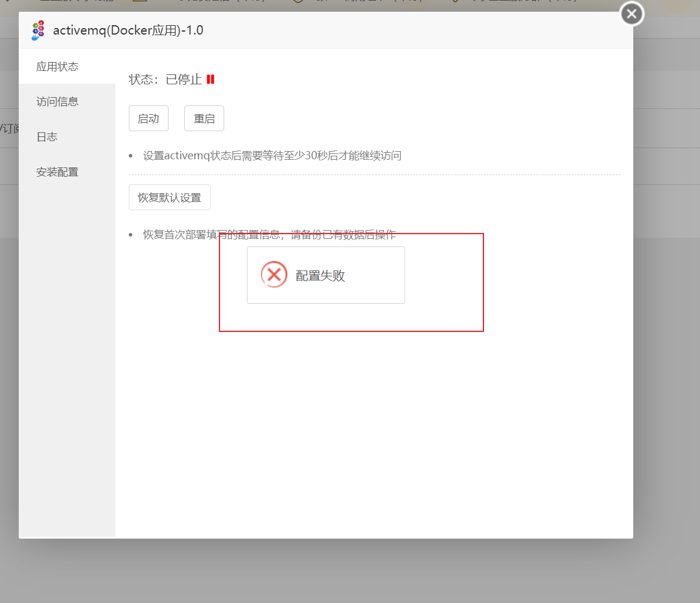This screenshot has height=603, width=700.
Task: Click the activemq(Docker应用)-1.0 title text
Action: (128, 30)
